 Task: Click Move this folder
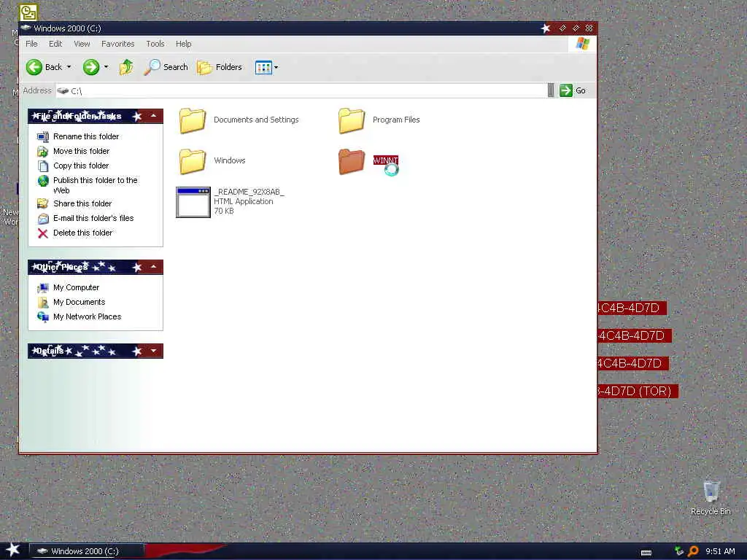82,151
